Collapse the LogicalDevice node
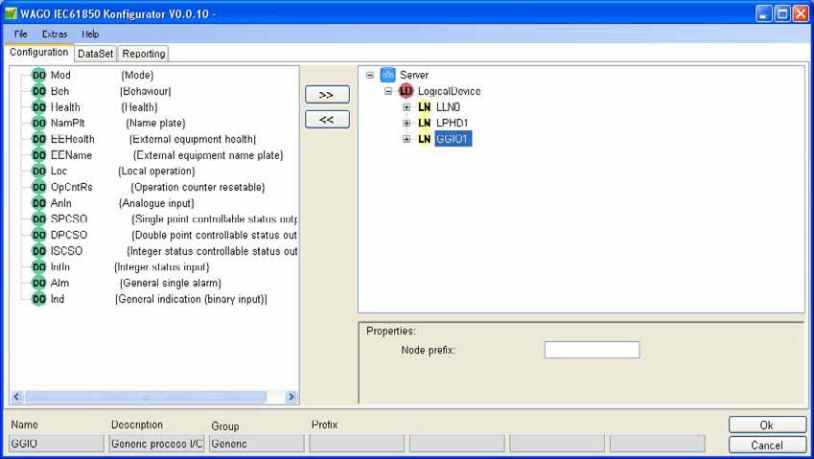The height and width of the screenshot is (459, 814). pos(388,91)
